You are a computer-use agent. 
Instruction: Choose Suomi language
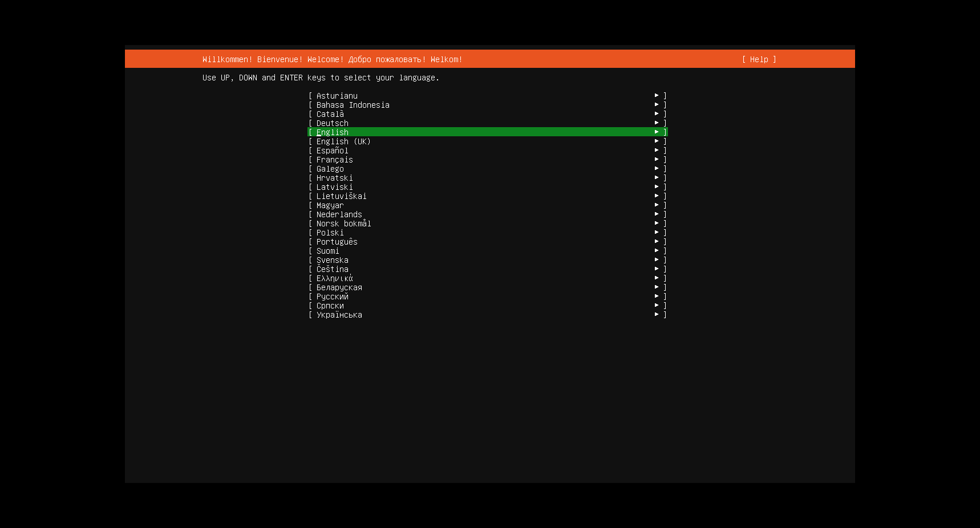488,251
